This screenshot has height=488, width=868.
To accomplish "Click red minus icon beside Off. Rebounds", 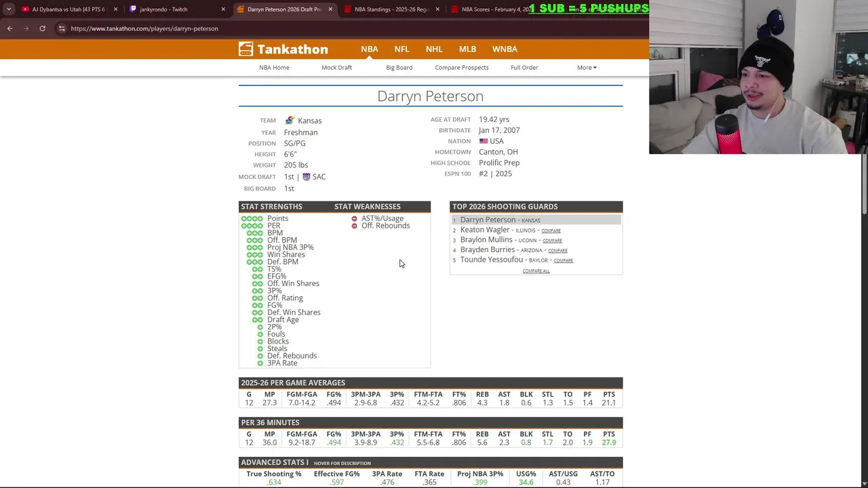I will point(354,226).
